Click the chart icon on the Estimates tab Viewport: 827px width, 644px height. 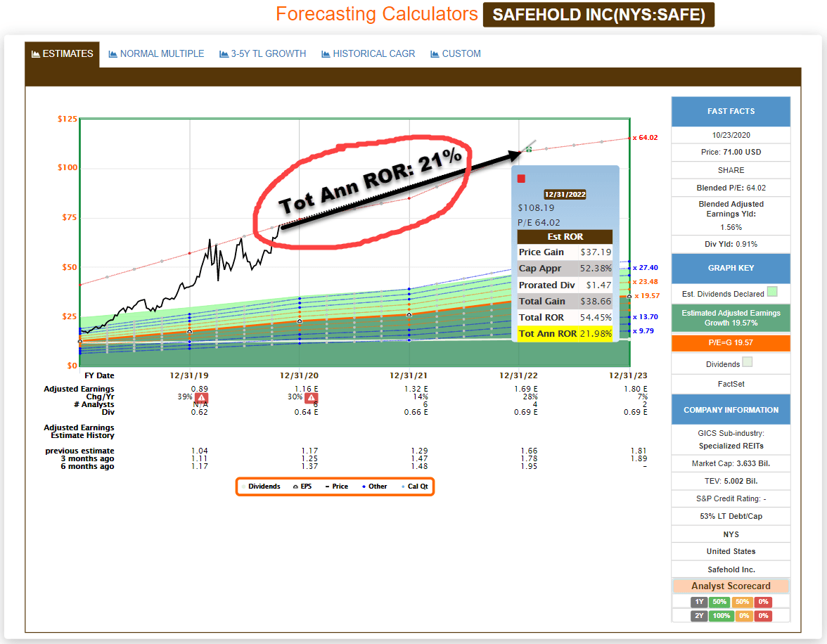point(36,54)
